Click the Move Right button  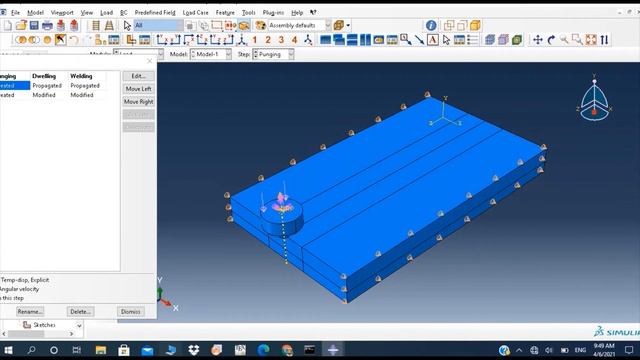pyautogui.click(x=138, y=102)
